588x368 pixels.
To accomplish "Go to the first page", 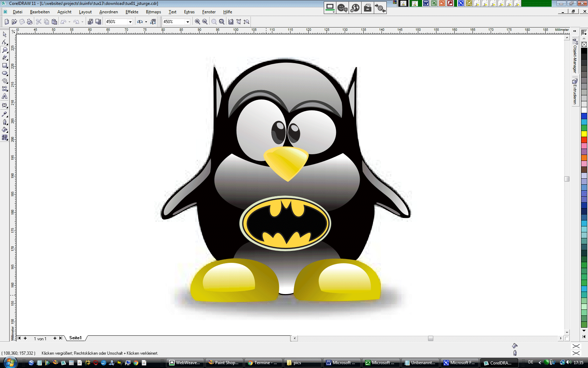I will (x=19, y=338).
